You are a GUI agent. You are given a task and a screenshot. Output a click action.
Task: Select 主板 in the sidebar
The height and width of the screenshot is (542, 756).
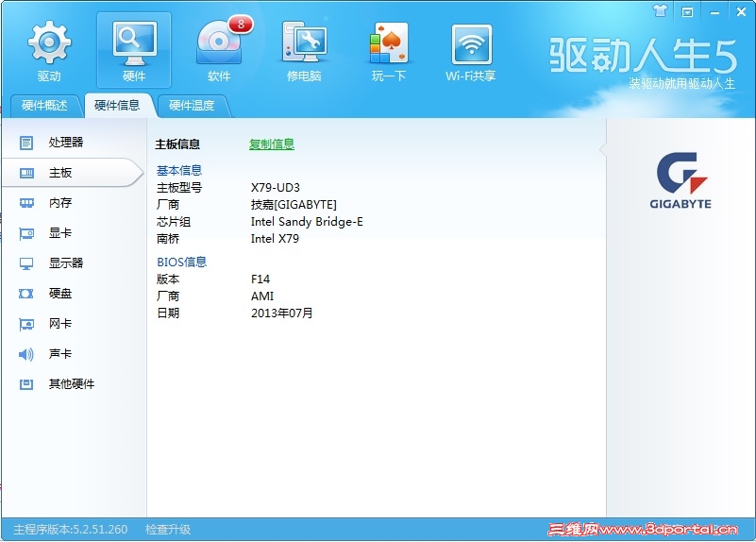[60, 173]
